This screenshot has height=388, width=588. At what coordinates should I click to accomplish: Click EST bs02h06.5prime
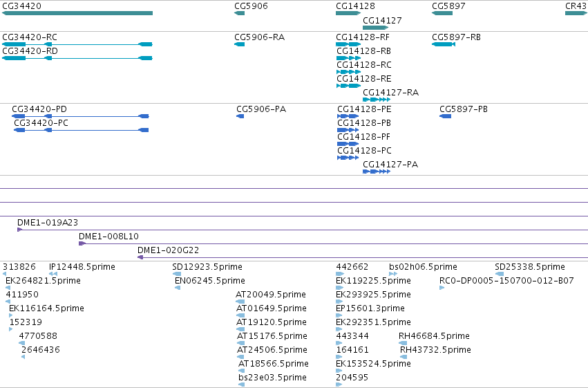pyautogui.click(x=393, y=274)
